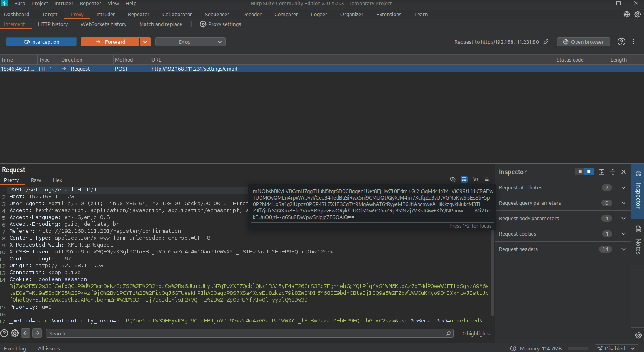Image resolution: width=644 pixels, height=352 pixels.
Task: Click the Drop button
Action: [x=185, y=42]
